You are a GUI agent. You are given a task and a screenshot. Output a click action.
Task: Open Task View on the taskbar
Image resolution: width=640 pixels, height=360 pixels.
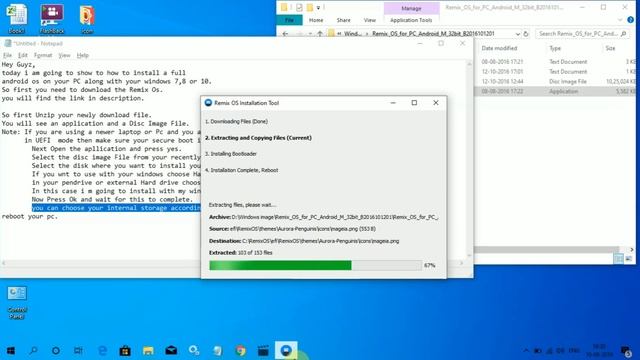[78, 350]
